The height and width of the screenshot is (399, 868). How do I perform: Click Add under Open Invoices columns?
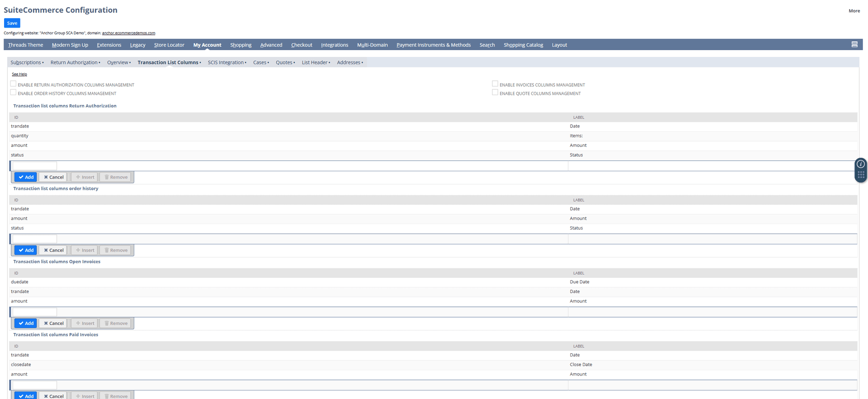pos(26,323)
